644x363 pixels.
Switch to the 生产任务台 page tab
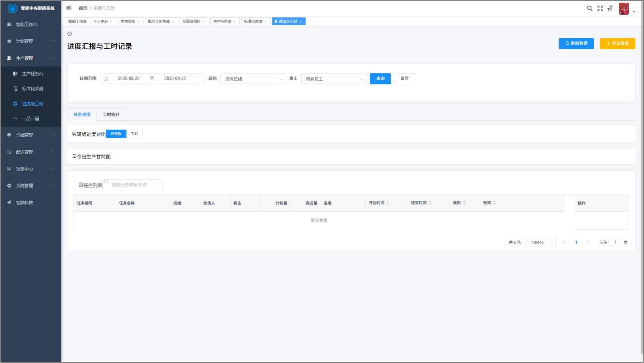tap(222, 22)
